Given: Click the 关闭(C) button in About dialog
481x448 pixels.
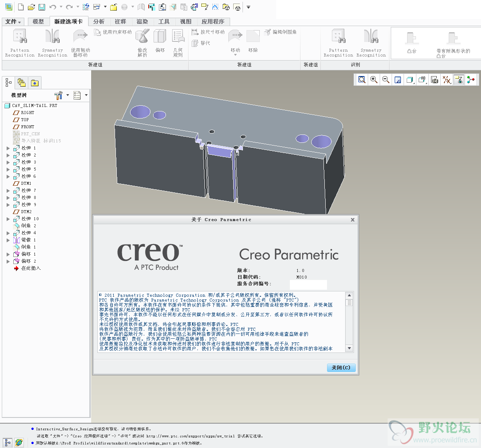Looking at the screenshot, I should [x=341, y=368].
